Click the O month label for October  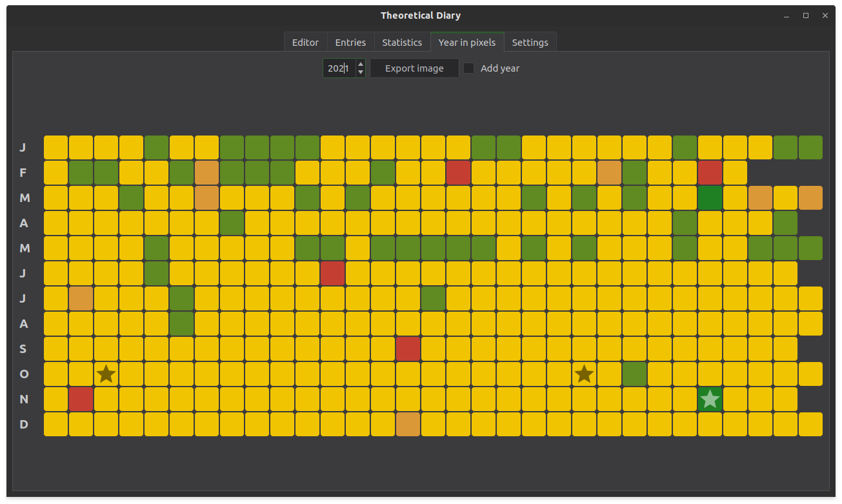(x=25, y=374)
